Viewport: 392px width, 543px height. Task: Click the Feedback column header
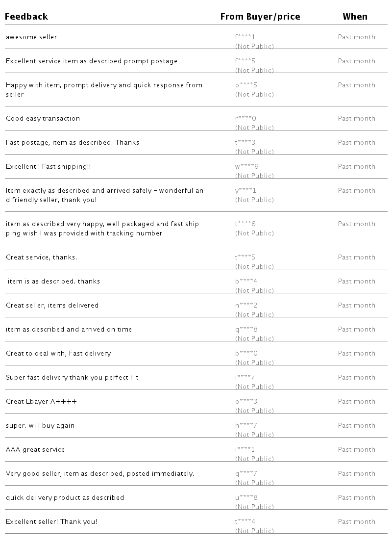[x=26, y=17]
